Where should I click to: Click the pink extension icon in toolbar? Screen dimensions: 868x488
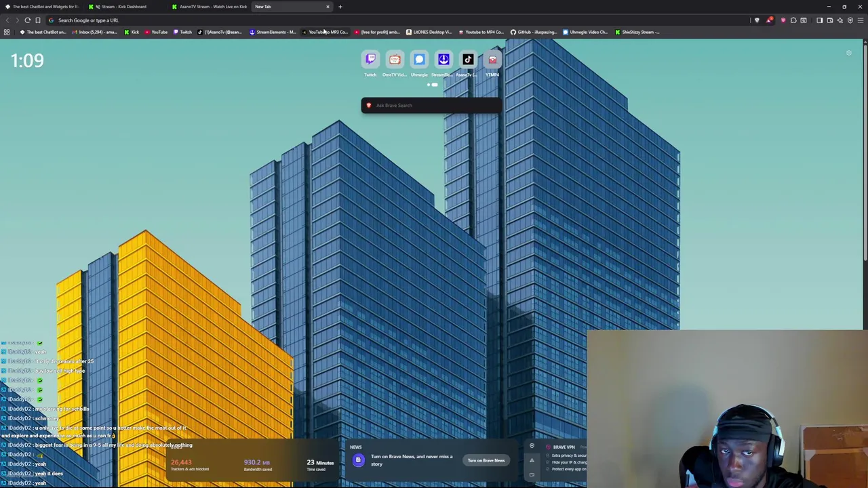point(783,20)
